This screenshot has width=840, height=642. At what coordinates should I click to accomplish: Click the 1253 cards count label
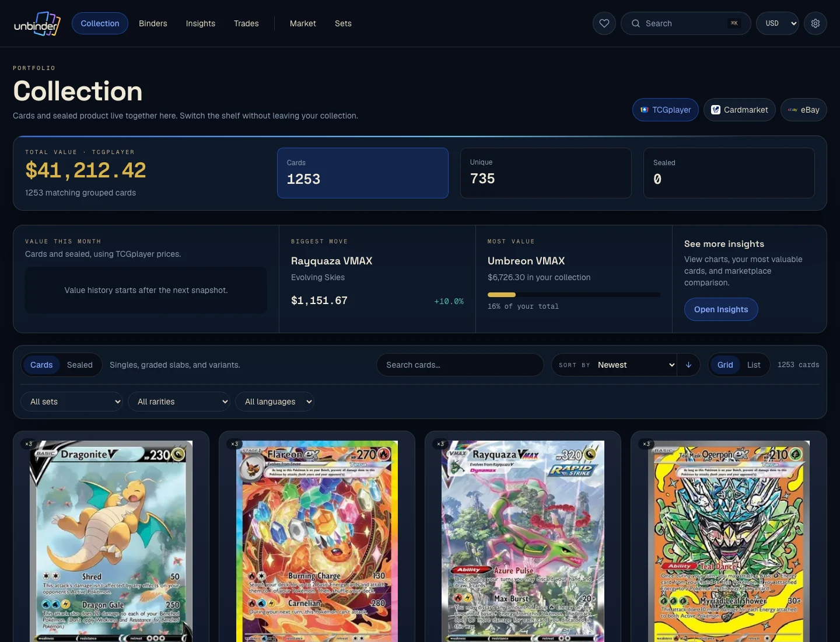pos(798,365)
